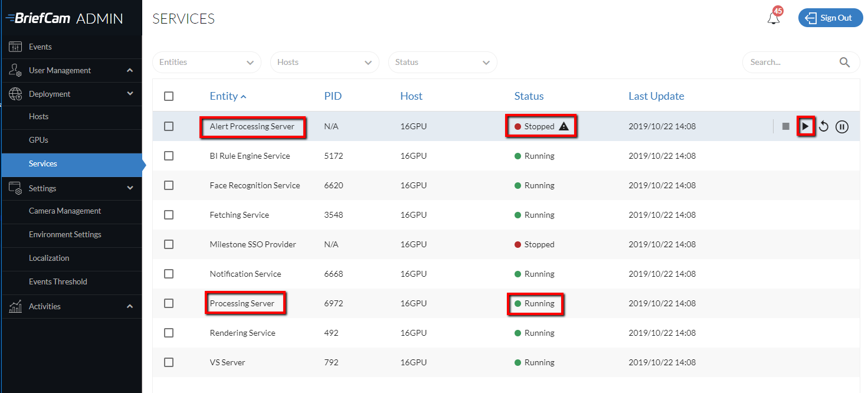868x393 pixels.
Task: Open the Entities filter dropdown
Action: point(207,62)
